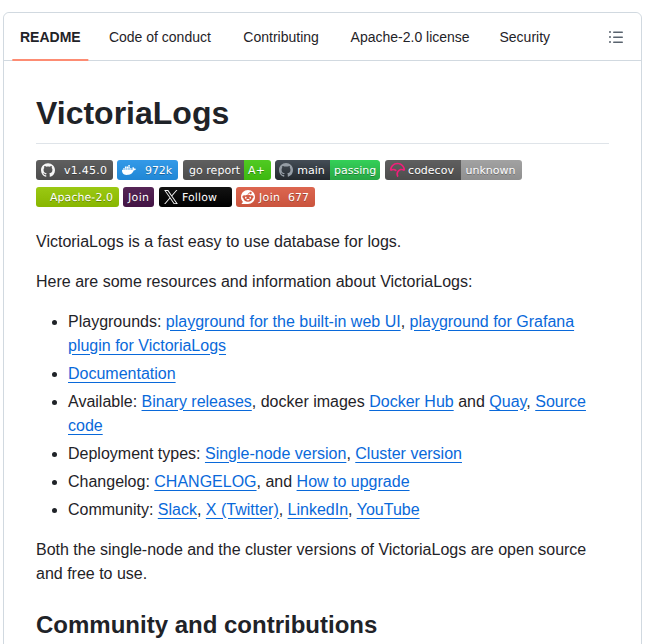The height and width of the screenshot is (644, 645).
Task: Click 'Both the single-node and the cluster' paragraph
Action: [311, 561]
